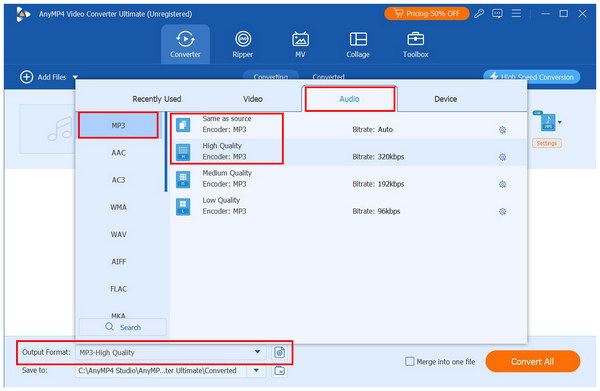Click Bitrate: 96kbps text

376,211
